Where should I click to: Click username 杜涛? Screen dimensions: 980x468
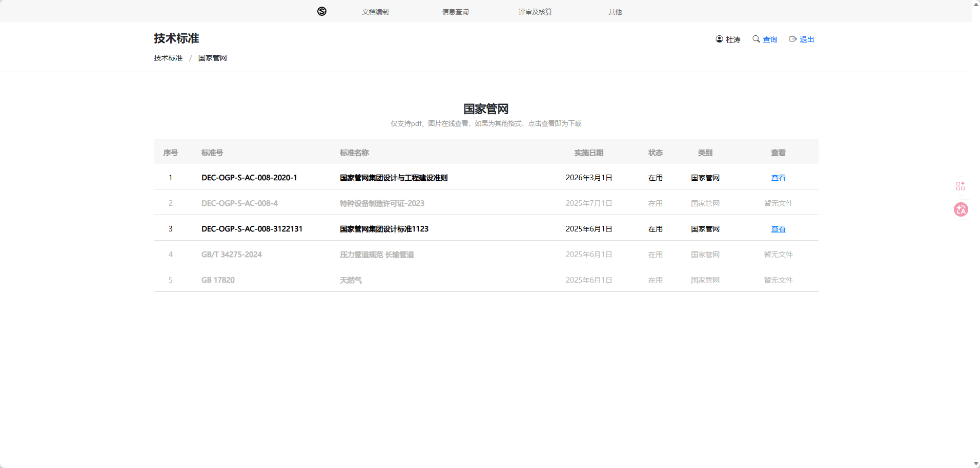click(733, 39)
